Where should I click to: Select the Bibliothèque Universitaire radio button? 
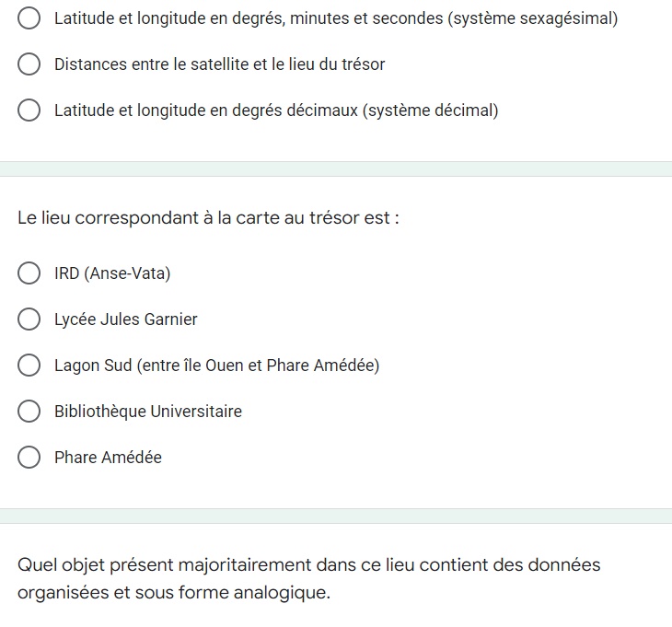[x=29, y=412]
